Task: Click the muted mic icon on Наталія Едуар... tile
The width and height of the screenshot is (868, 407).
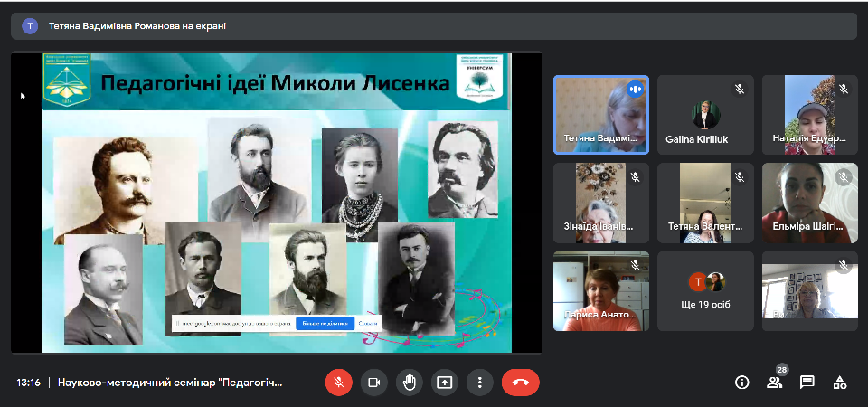Action: (843, 89)
